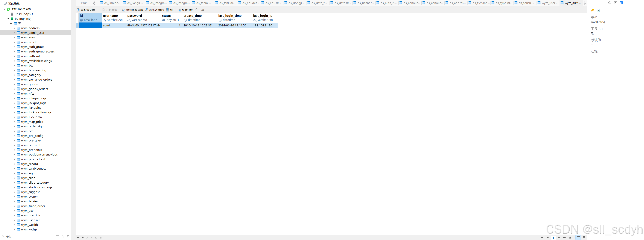Add a record with the plus icon

[78, 238]
